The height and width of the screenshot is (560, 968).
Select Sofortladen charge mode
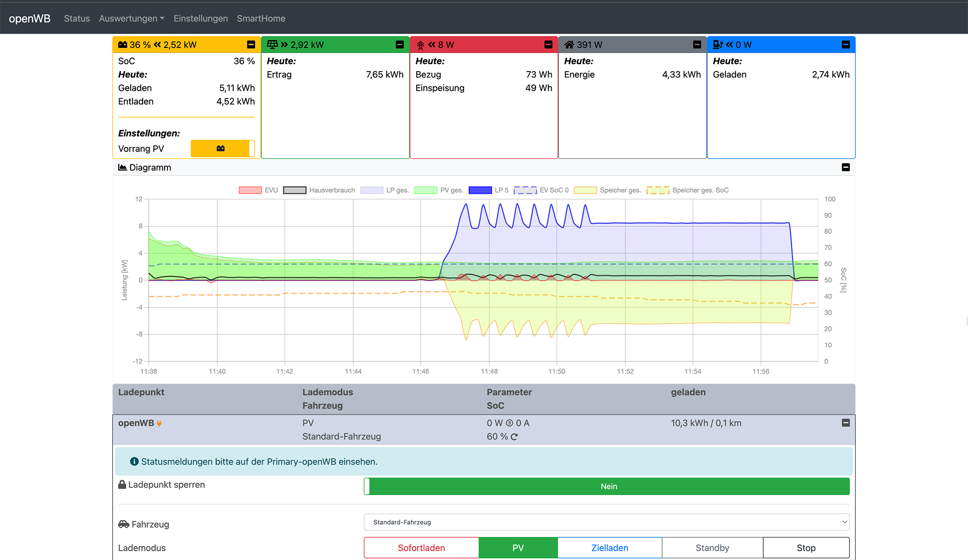[x=421, y=548]
